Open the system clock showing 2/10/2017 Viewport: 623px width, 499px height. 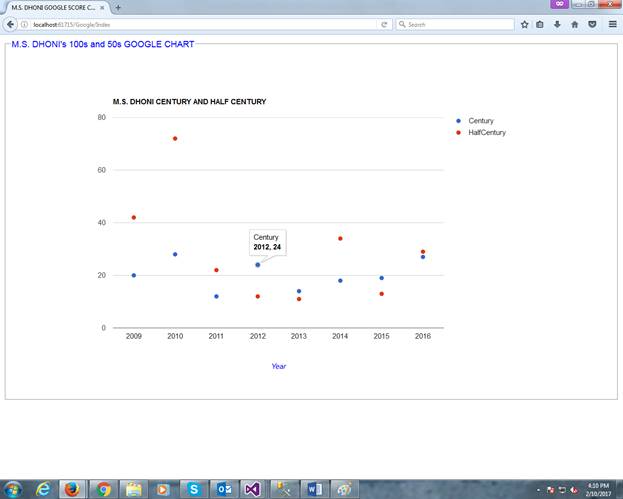[x=598, y=489]
